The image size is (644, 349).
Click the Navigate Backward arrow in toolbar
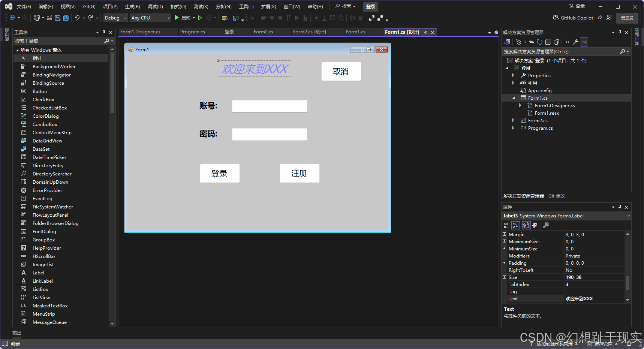(12, 18)
